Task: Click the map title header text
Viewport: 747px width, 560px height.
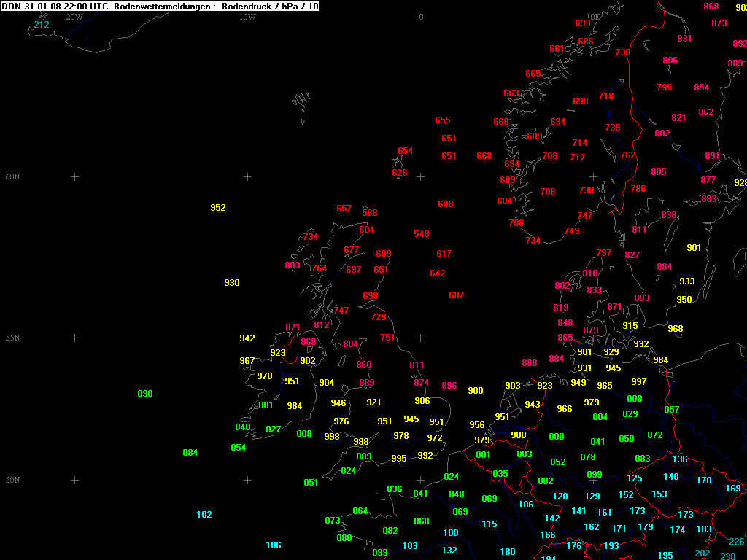Action: click(x=160, y=6)
